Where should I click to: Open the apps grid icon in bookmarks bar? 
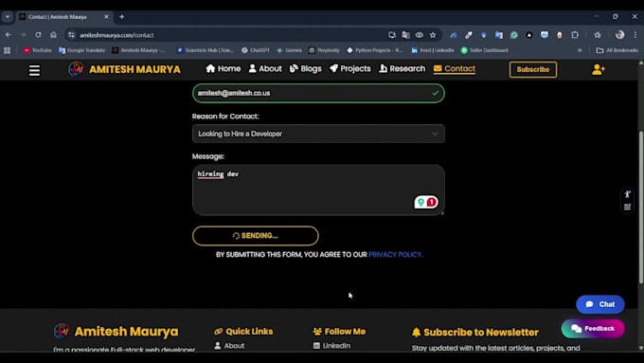(x=7, y=50)
